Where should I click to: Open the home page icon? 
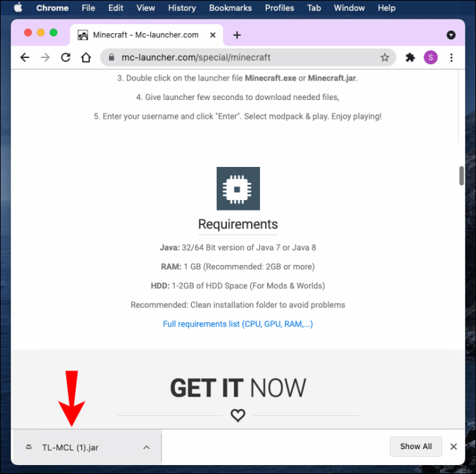[86, 57]
